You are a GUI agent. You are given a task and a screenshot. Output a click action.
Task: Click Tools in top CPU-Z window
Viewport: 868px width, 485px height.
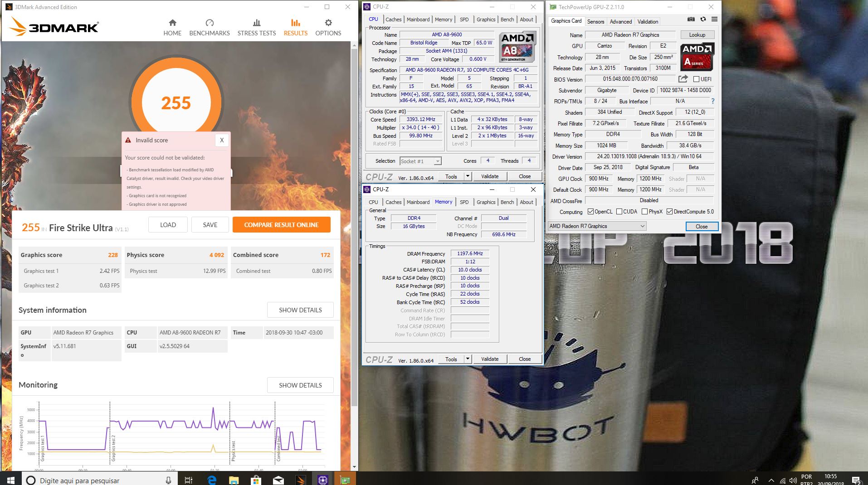coord(451,176)
